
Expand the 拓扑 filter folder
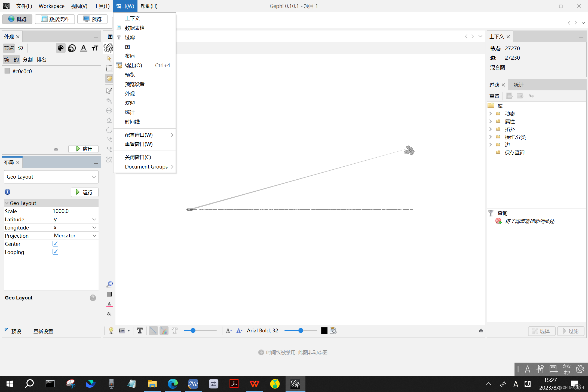(491, 129)
